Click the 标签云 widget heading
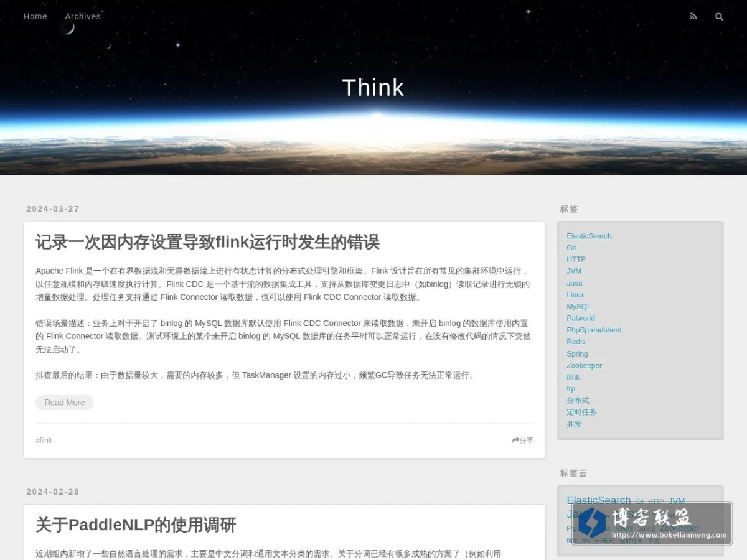The width and height of the screenshot is (747, 560). point(573,474)
